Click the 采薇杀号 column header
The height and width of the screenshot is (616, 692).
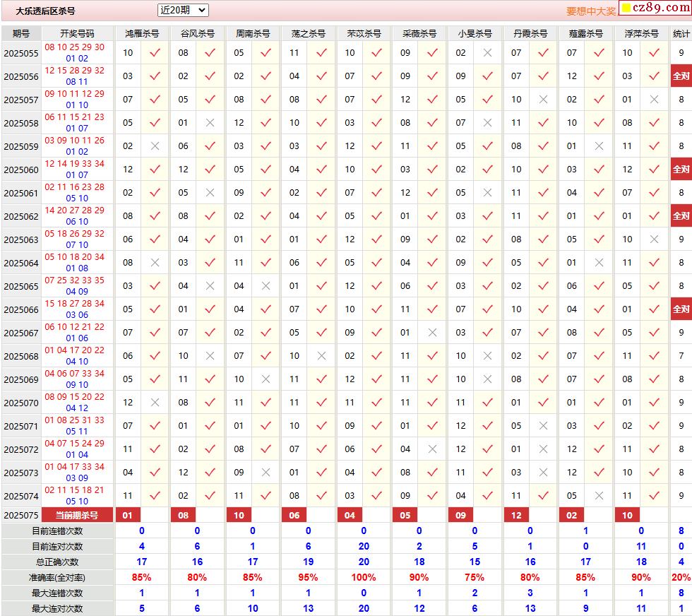[419, 34]
